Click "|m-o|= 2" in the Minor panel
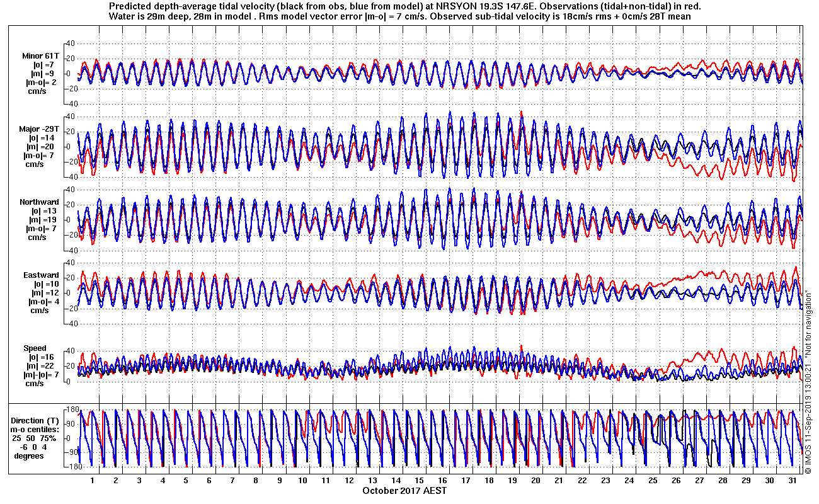 tap(41, 83)
